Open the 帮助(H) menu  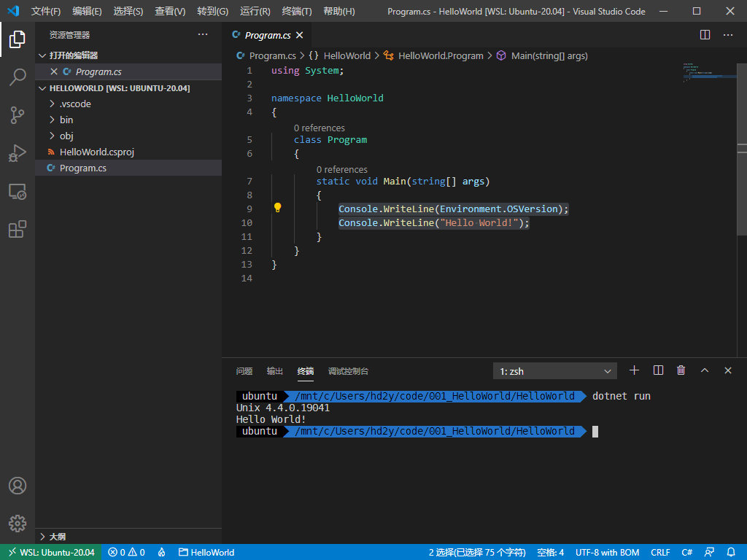click(x=338, y=11)
